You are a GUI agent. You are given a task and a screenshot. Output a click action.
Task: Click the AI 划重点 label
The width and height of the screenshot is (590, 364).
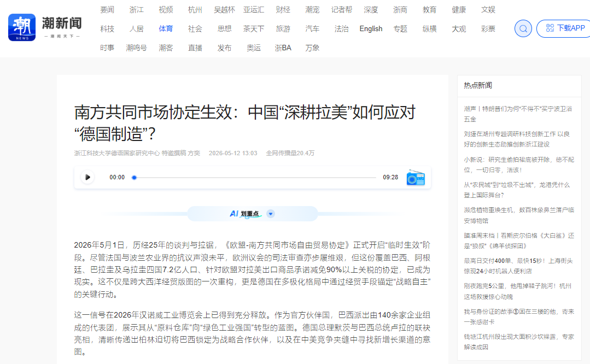[x=244, y=214]
